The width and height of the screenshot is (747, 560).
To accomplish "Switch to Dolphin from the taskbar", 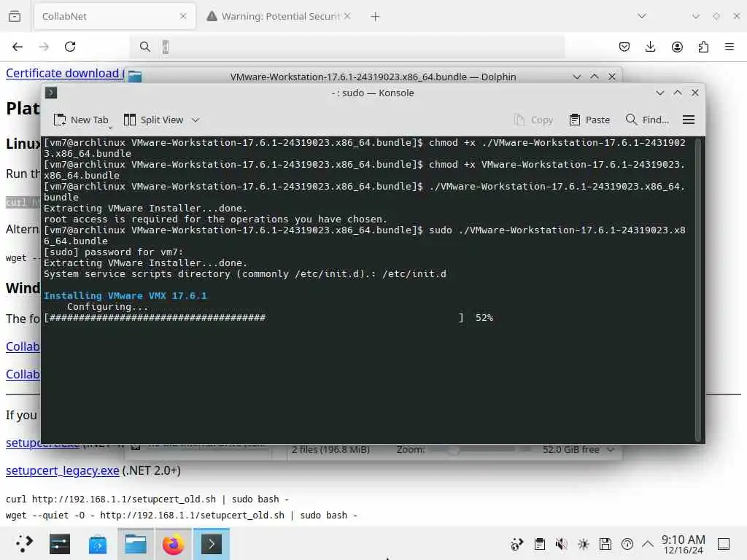I will click(135, 544).
